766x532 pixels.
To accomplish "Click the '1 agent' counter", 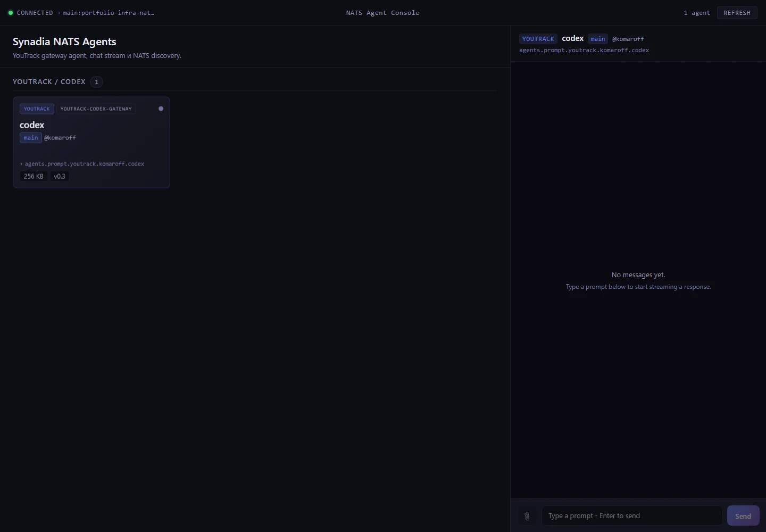I will point(697,13).
